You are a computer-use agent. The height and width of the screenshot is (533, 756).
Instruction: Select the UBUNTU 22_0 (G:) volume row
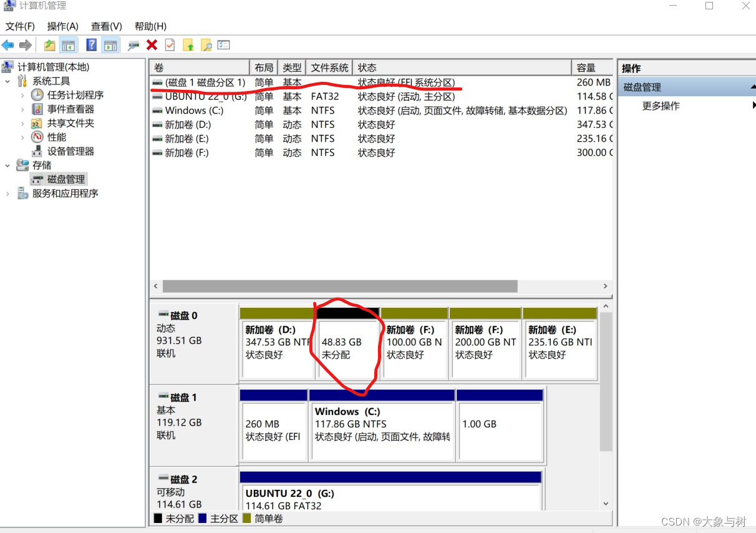pos(382,97)
